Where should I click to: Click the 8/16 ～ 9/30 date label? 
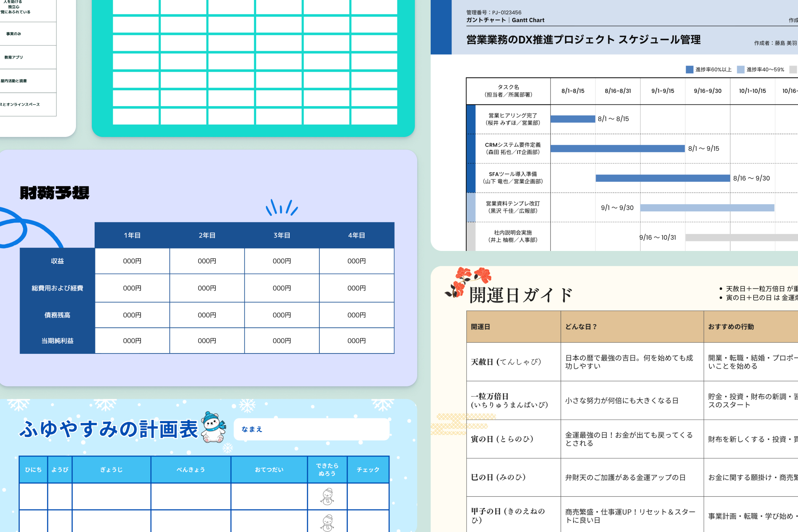coord(751,178)
